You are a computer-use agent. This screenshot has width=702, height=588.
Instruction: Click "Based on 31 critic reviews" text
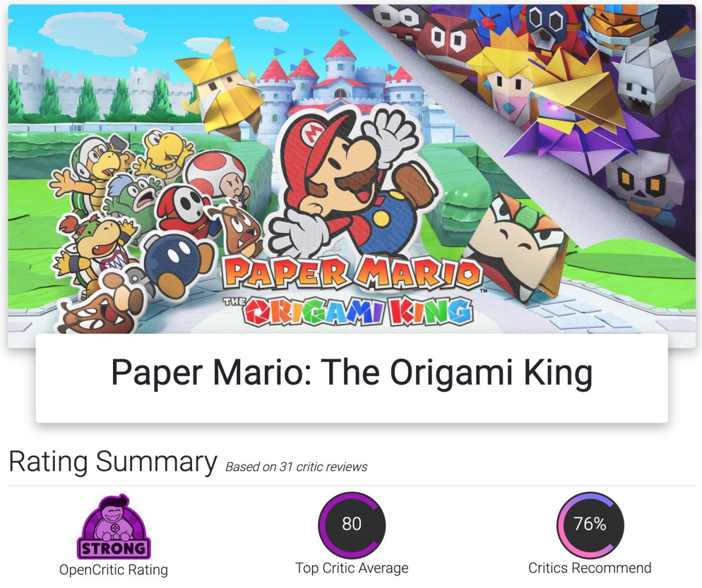click(x=296, y=467)
